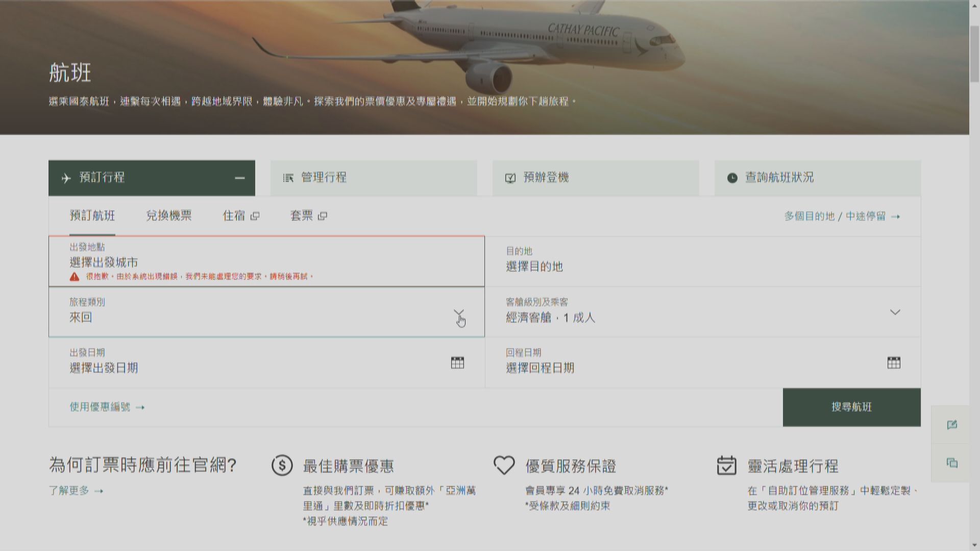Open the 客艙級別及乘客 cabin class dropdown
Viewport: 980px width, 551px height.
[894, 312]
